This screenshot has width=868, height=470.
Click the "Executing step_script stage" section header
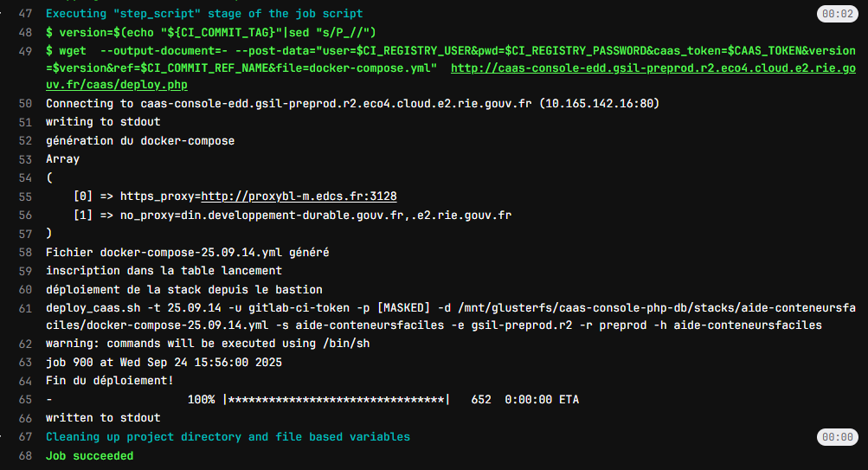tap(204, 14)
